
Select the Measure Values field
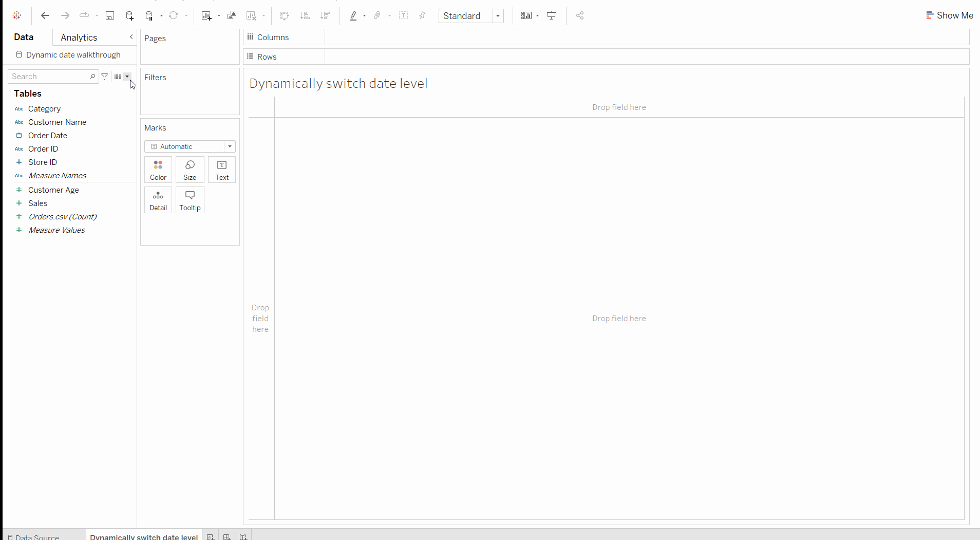(56, 230)
